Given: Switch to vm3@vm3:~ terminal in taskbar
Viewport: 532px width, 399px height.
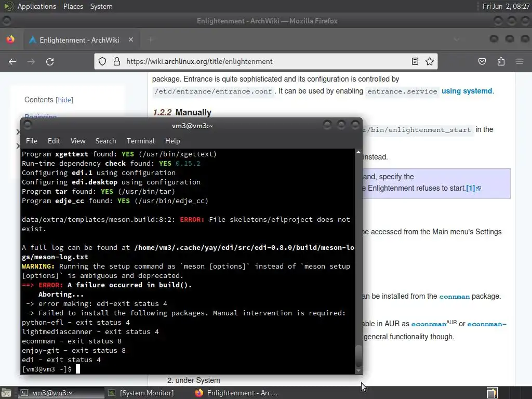Looking at the screenshot, I should [61, 393].
